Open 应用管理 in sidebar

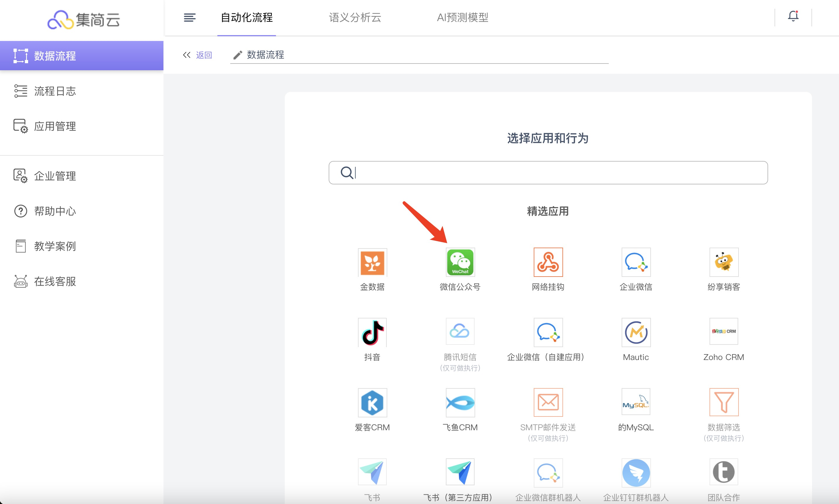[54, 126]
